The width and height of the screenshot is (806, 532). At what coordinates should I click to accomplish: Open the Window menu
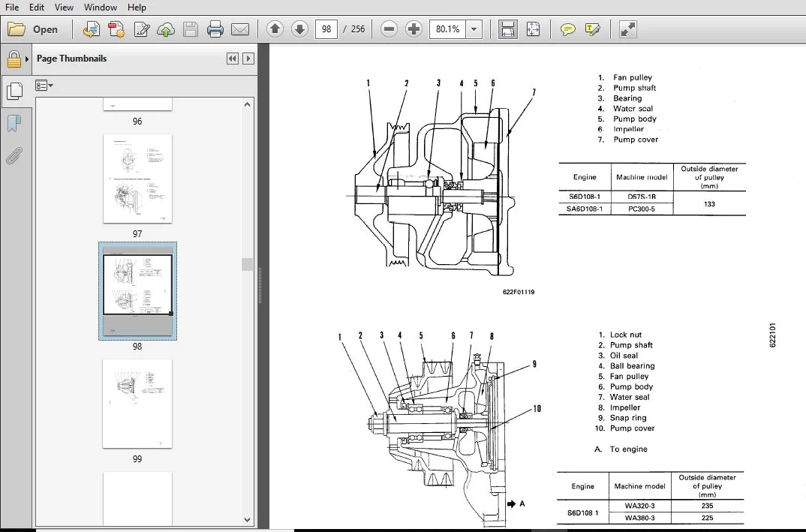click(101, 8)
